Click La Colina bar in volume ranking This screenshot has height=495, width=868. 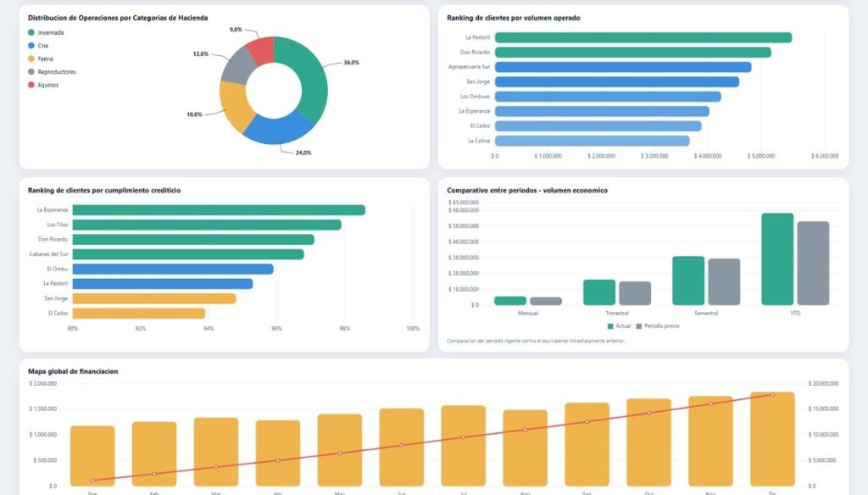(x=592, y=141)
